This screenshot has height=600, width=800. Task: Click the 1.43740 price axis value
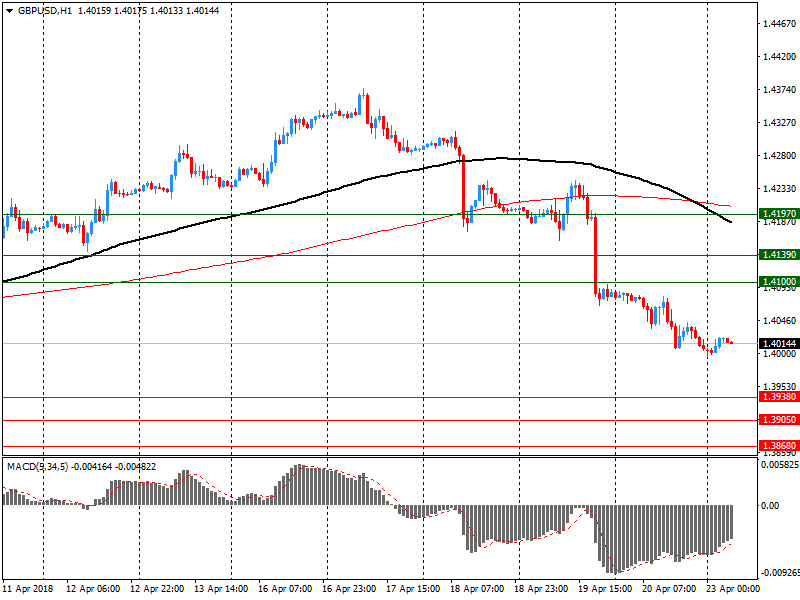coord(779,90)
